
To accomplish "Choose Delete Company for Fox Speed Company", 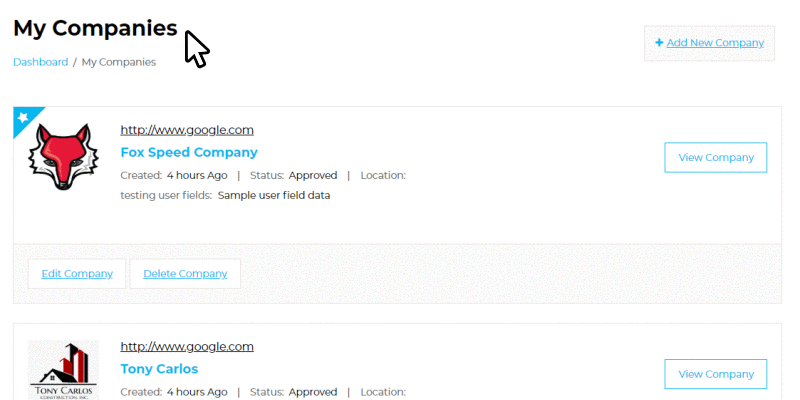I will [185, 274].
